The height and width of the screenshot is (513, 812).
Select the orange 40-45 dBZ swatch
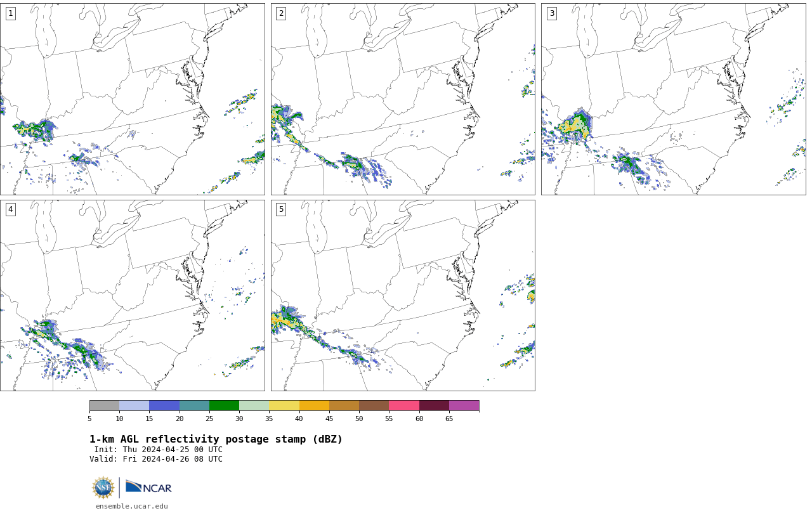tap(314, 406)
